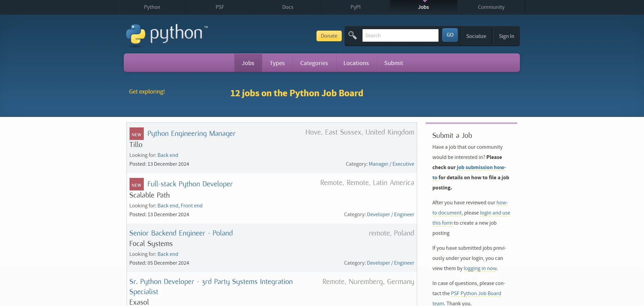Screen dimensions: 644x306
Task: Open Submit in the purple menu bar
Action: click(394, 63)
